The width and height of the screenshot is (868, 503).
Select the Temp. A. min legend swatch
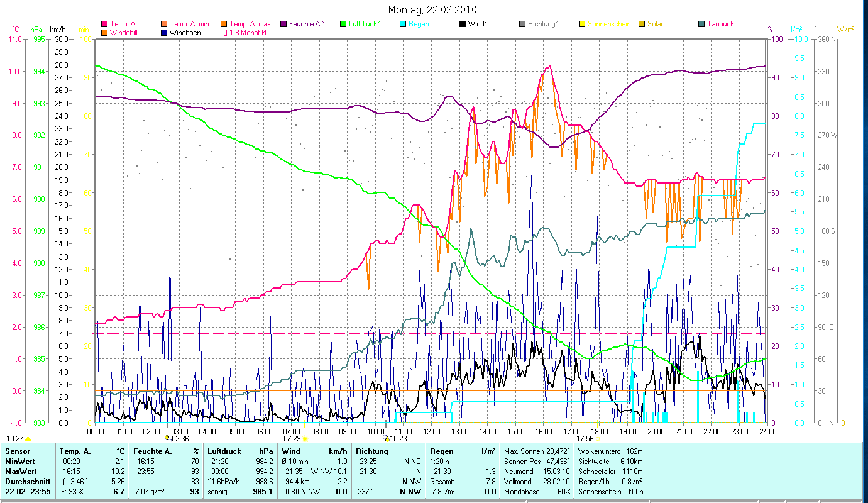click(165, 24)
